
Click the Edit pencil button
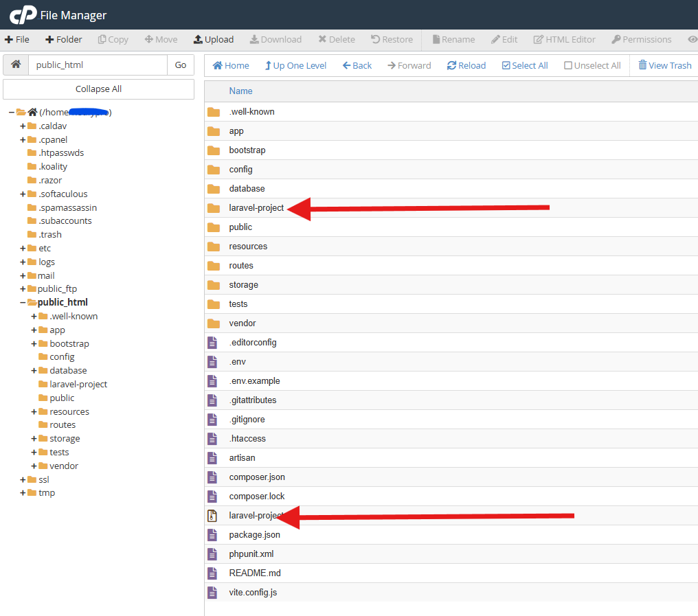(x=504, y=40)
